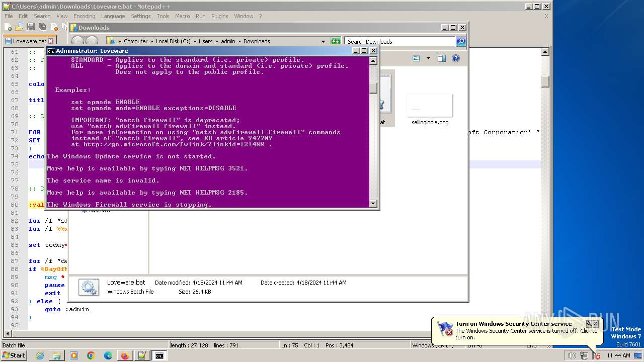Switch to command prompt taskbar button
Viewport: 644px width, 362px height.
[159, 355]
